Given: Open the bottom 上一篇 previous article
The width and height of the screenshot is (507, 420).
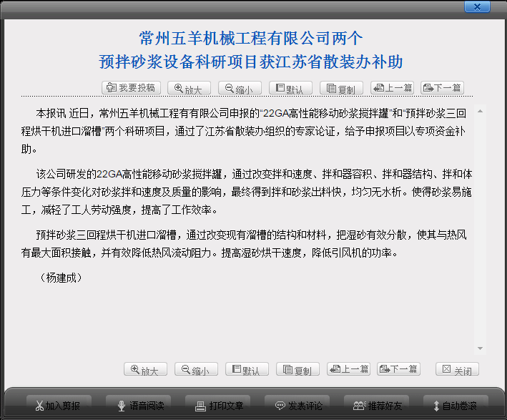Looking at the screenshot, I should tap(348, 369).
